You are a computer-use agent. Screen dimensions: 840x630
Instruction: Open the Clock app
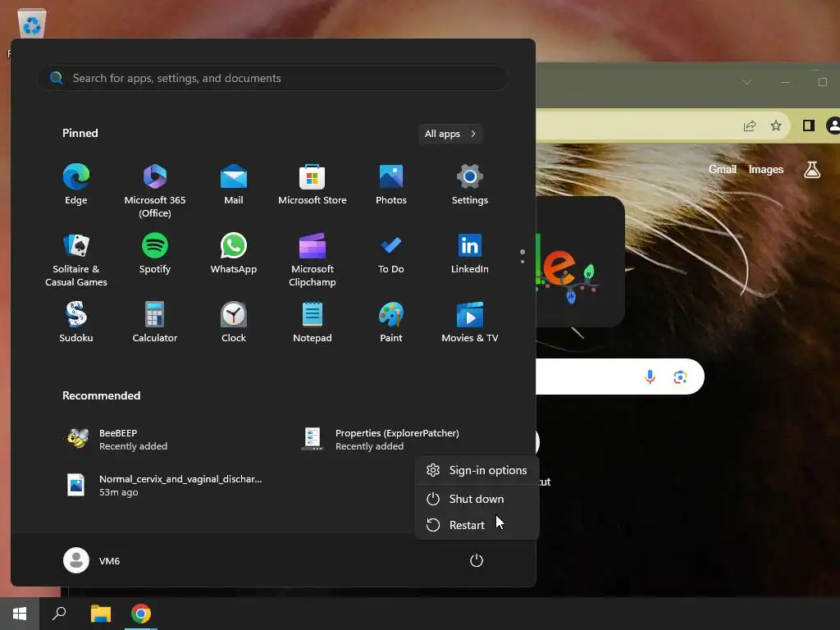pyautogui.click(x=234, y=322)
